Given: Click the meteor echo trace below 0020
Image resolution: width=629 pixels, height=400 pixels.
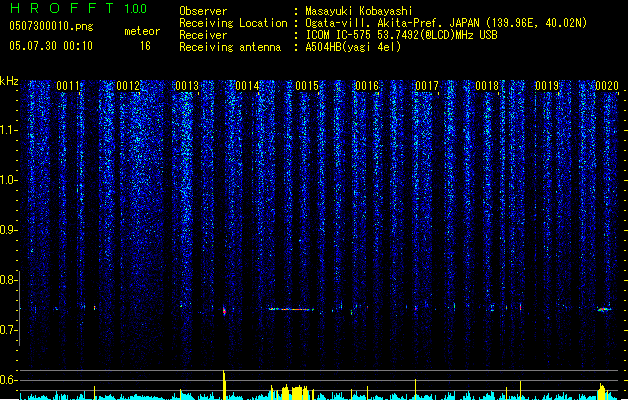Looking at the screenshot, I should (604, 309).
